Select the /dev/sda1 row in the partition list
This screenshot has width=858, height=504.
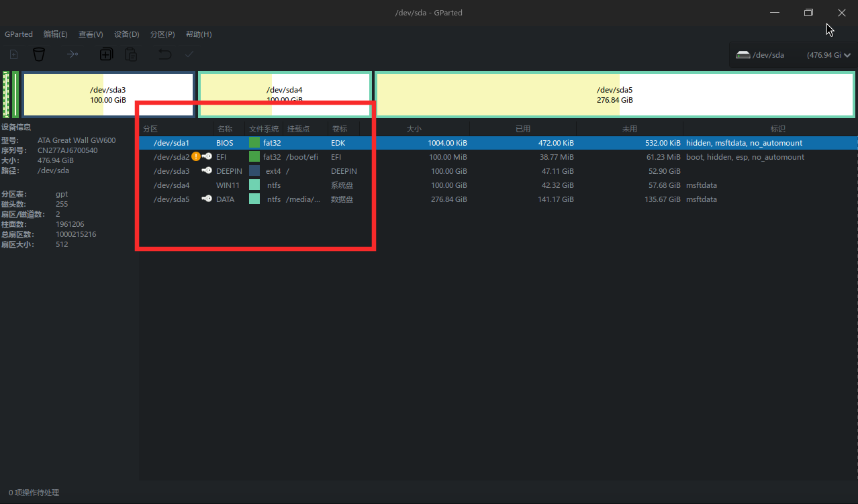coord(498,143)
